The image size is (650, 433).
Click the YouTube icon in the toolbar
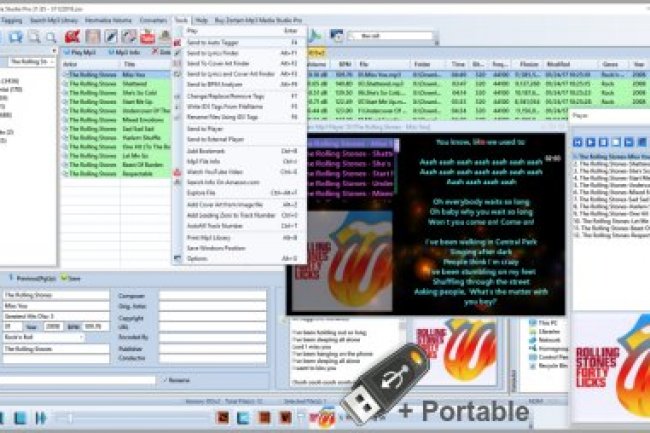(147, 37)
